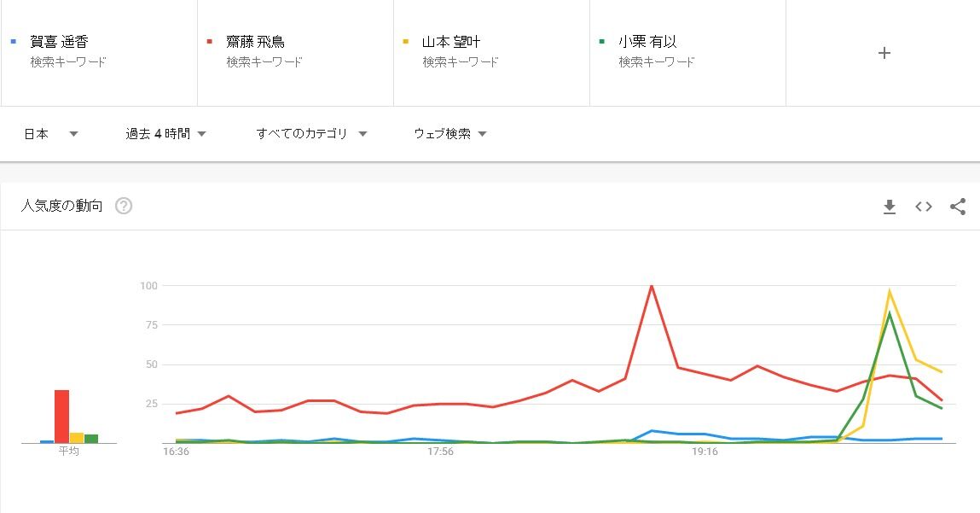Click the yellow line peak in chart
The height and width of the screenshot is (513, 980).
click(x=890, y=292)
